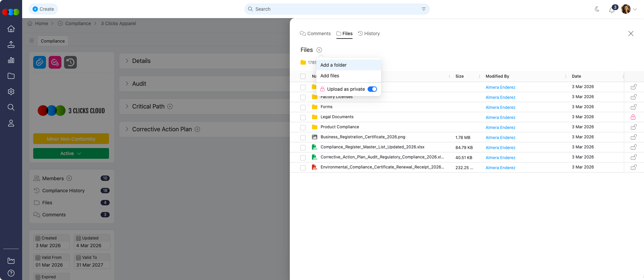644x280 pixels.
Task: Click the plus icon next to Files heading
Action: click(319, 50)
